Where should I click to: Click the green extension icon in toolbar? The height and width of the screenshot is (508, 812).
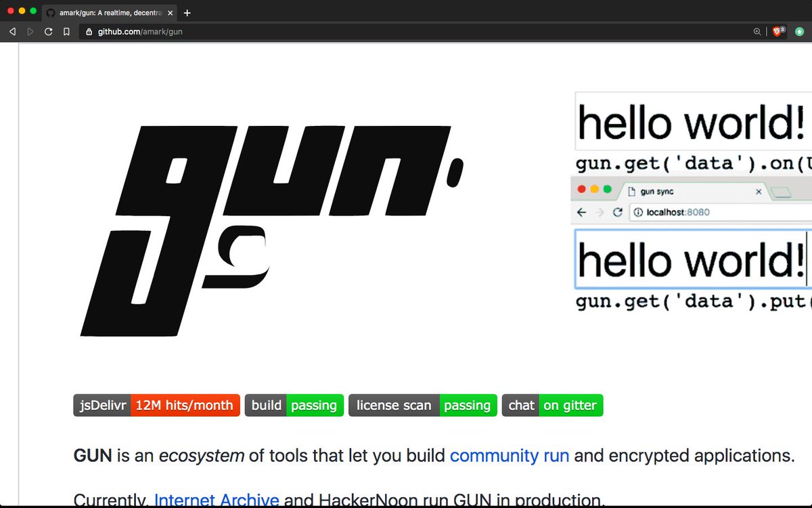pos(799,31)
